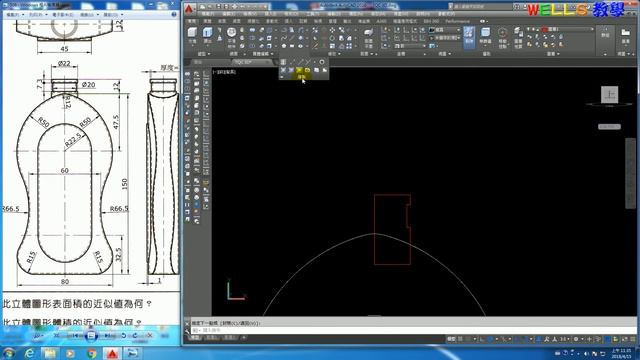The height and width of the screenshot is (360, 640).
Task: Rotate image counterclockwise in photo viewer
Action: [x=123, y=336]
